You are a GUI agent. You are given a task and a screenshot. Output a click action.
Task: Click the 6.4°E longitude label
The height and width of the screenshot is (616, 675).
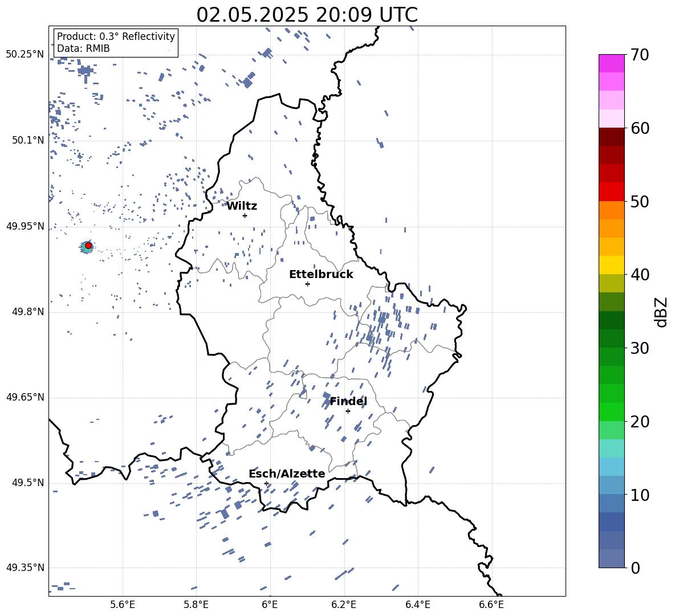pos(417,605)
